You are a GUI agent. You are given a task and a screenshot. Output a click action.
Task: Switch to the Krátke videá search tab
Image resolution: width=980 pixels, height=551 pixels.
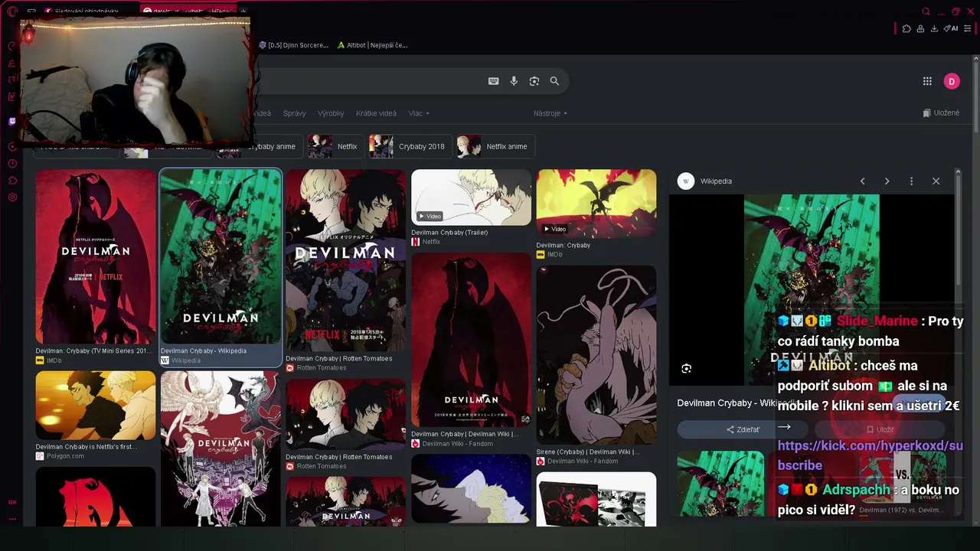376,113
